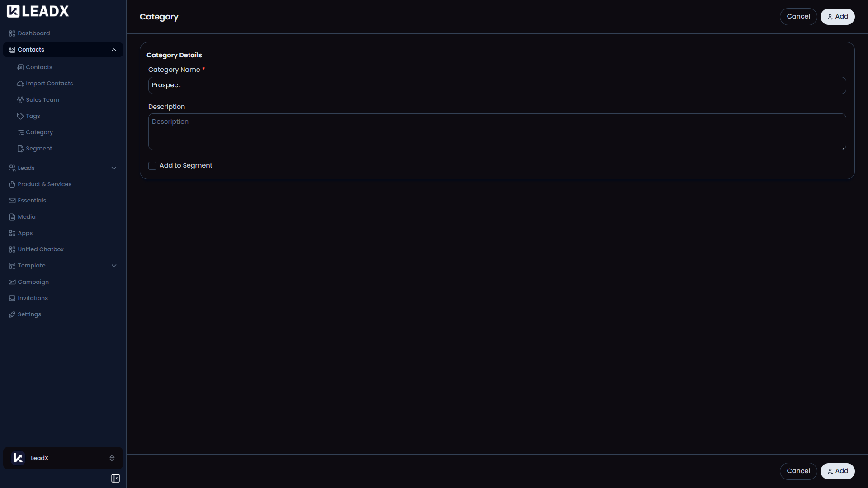Enable the Add to Segment checkbox
Screen dimensions: 868x488
point(152,165)
